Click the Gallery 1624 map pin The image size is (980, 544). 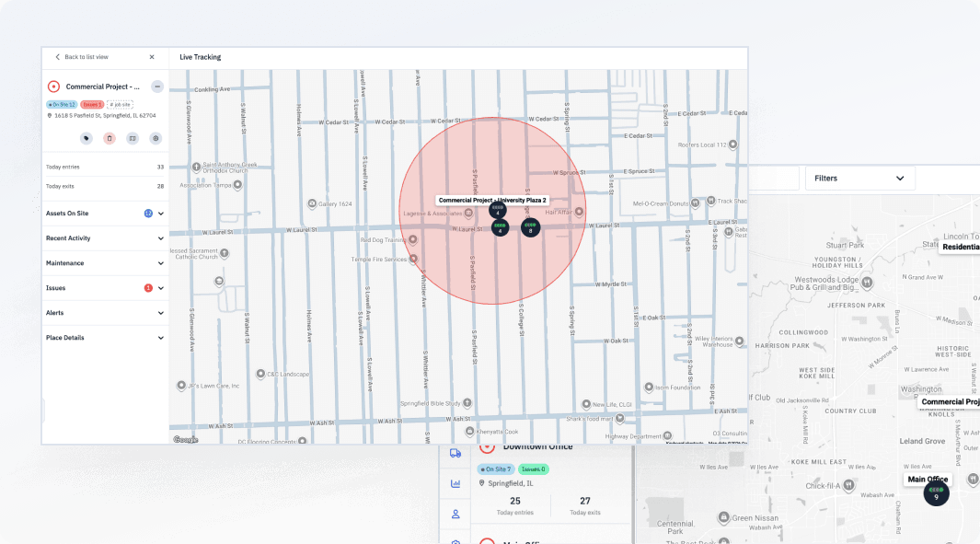pos(312,203)
